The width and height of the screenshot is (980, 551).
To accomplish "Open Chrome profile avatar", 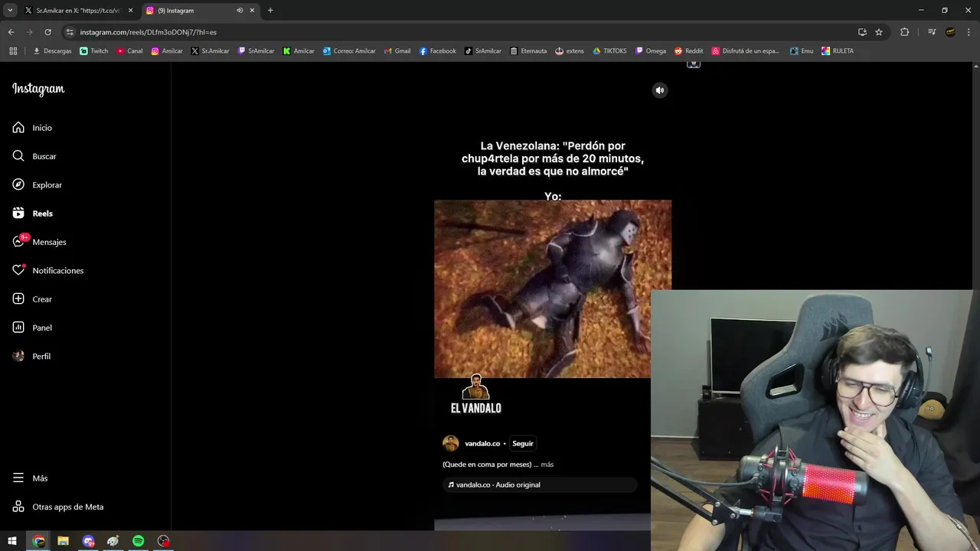I will (950, 32).
